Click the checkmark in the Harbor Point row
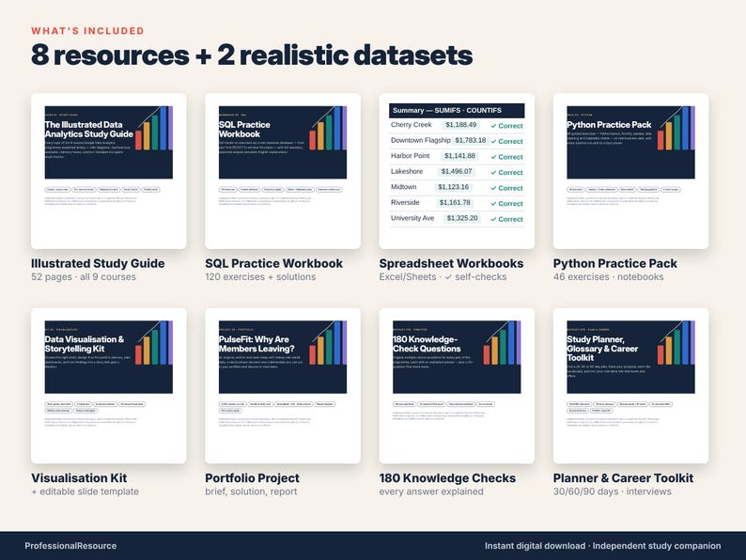Image resolution: width=746 pixels, height=560 pixels. pos(493,157)
